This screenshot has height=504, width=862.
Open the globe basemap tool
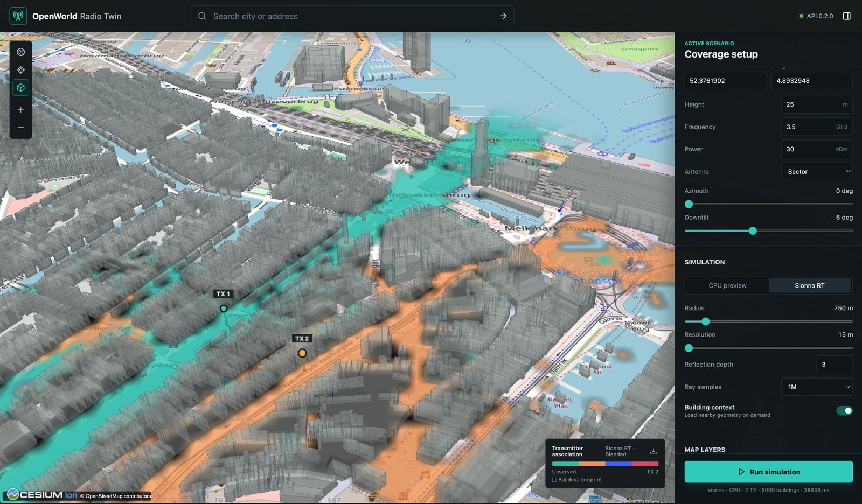coord(21,52)
